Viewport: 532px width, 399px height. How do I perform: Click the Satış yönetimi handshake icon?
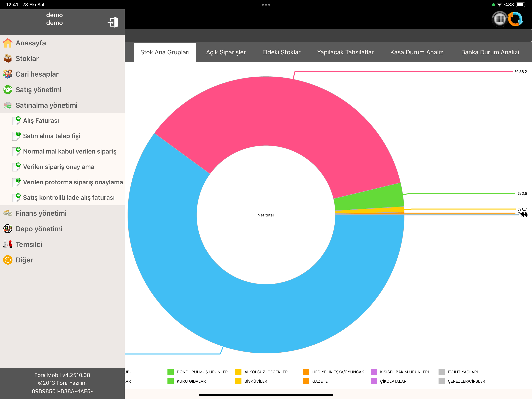8,90
